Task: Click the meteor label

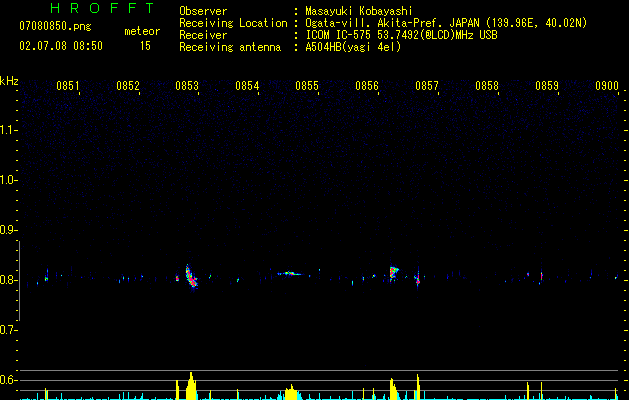Action: 142,31
